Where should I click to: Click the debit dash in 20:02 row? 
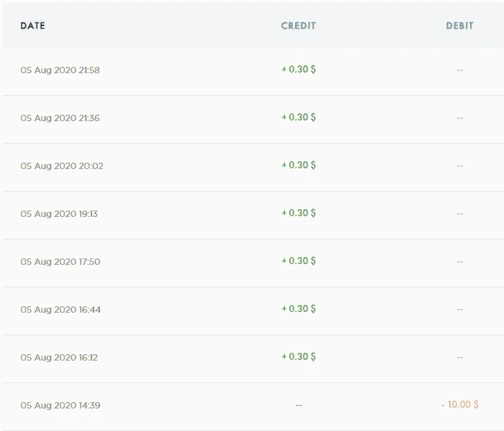click(460, 166)
